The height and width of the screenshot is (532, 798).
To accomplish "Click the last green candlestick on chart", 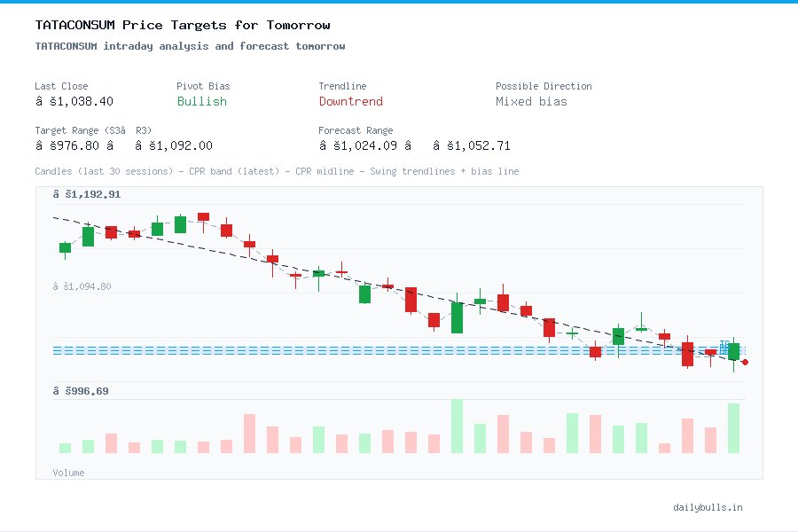I will (732, 353).
